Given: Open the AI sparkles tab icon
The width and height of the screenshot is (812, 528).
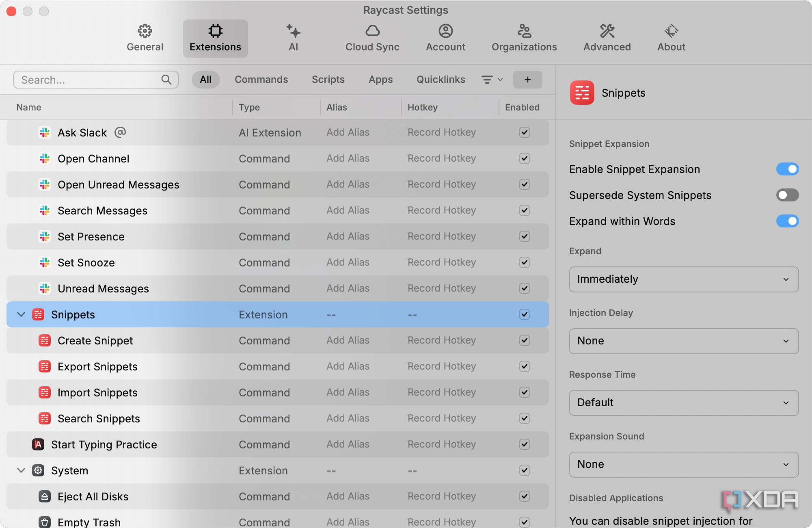Looking at the screenshot, I should (293, 31).
